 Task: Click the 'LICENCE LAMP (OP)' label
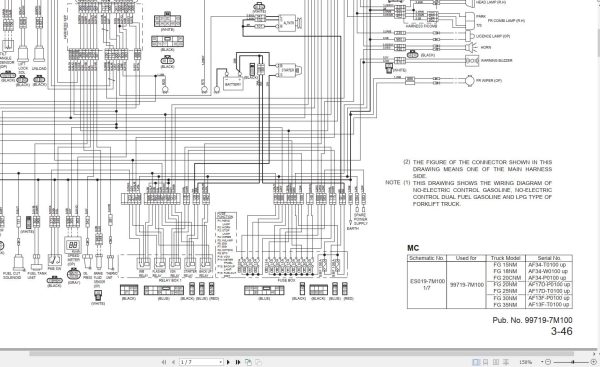pyautogui.click(x=493, y=36)
